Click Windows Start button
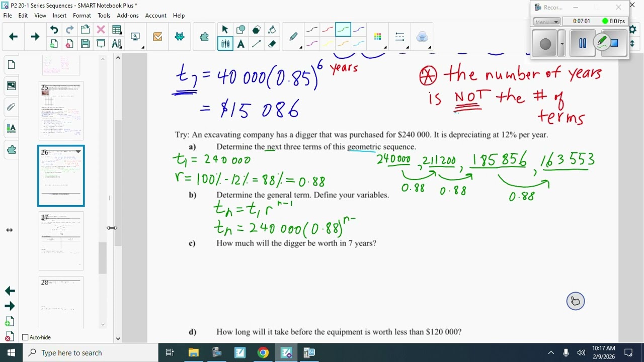 click(11, 352)
